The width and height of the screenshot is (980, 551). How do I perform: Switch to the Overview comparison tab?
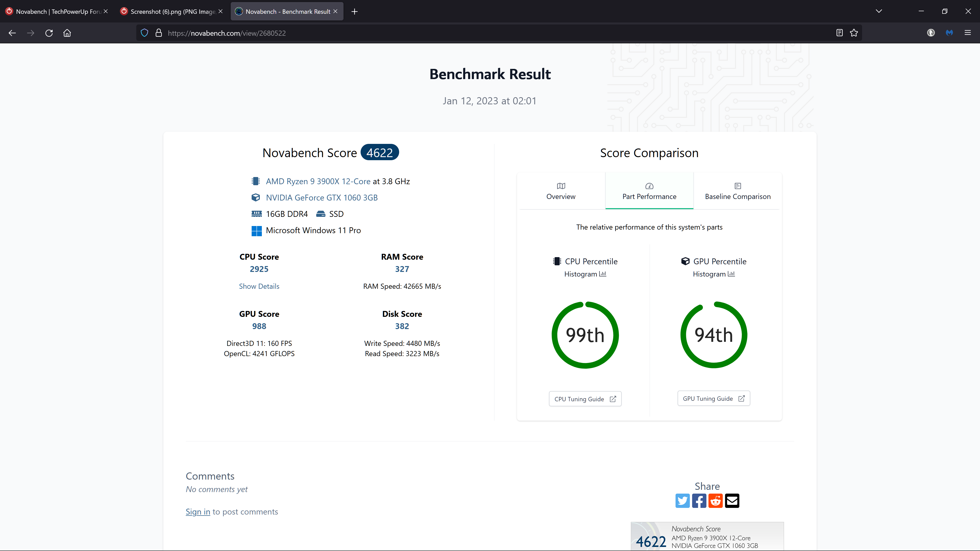[x=561, y=191]
